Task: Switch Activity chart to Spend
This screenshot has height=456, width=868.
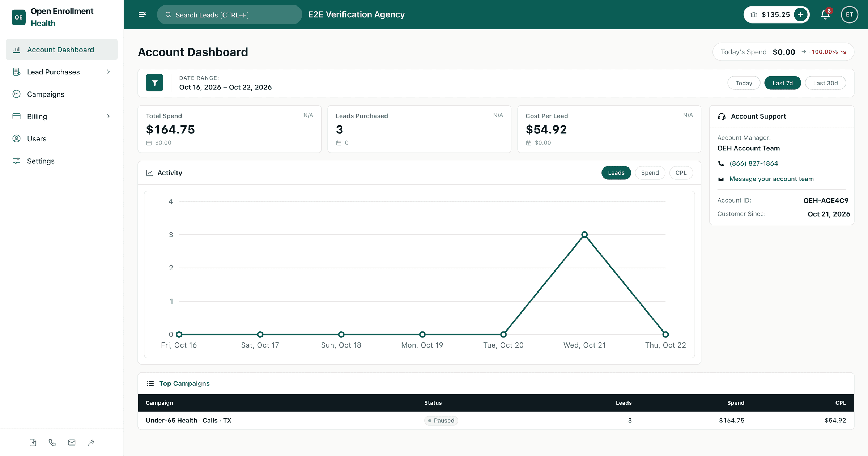Action: click(x=650, y=173)
